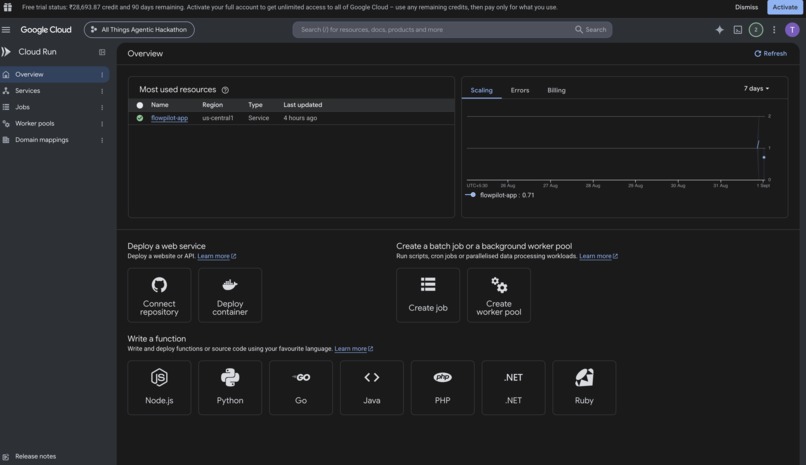Open the flowpilot-app service link
806x465 pixels.
tap(169, 118)
